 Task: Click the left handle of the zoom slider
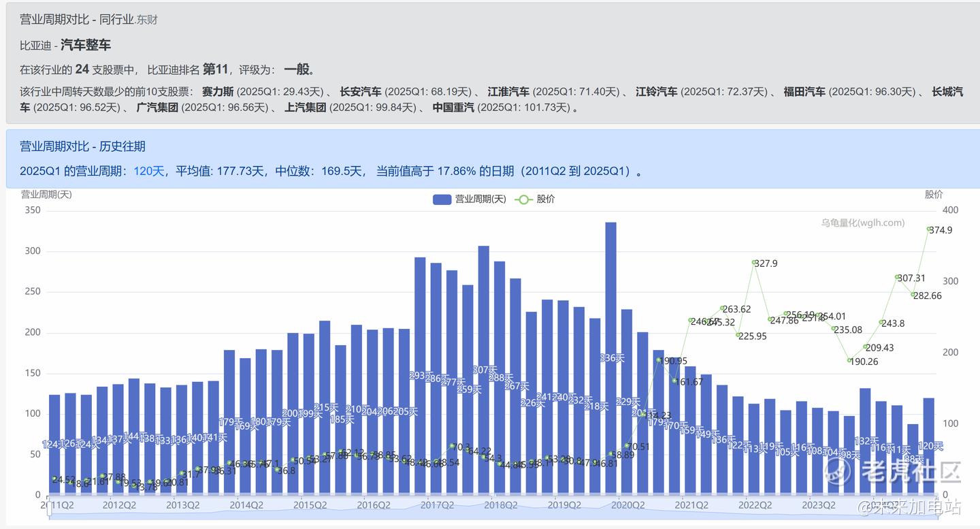(50, 507)
